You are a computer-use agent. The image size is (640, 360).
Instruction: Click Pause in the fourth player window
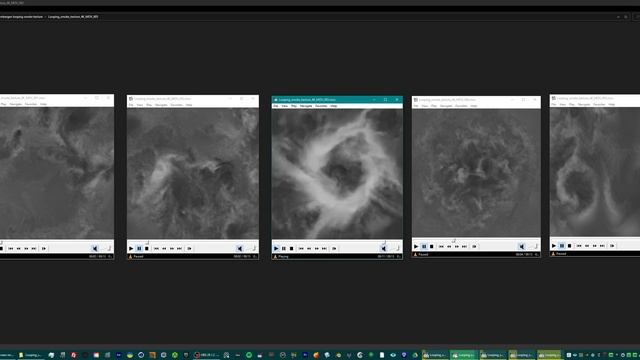[x=424, y=247]
